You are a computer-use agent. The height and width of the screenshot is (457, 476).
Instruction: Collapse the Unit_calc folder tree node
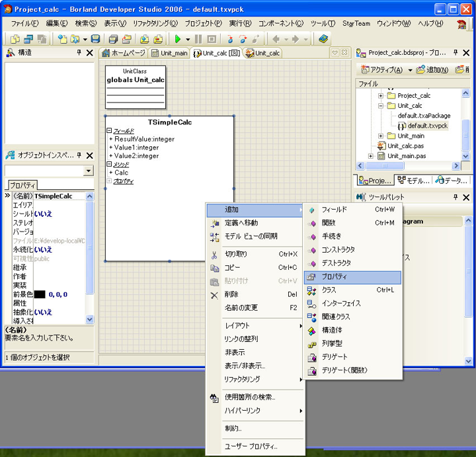[x=381, y=106]
